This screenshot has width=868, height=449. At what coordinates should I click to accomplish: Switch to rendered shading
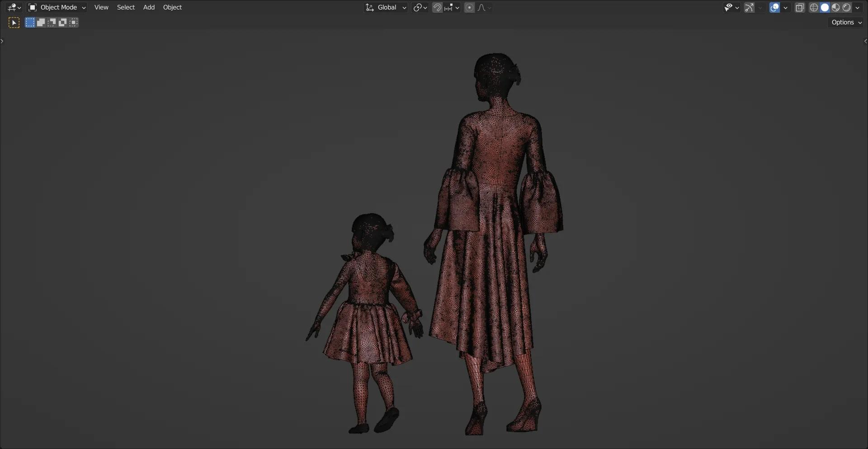(846, 7)
